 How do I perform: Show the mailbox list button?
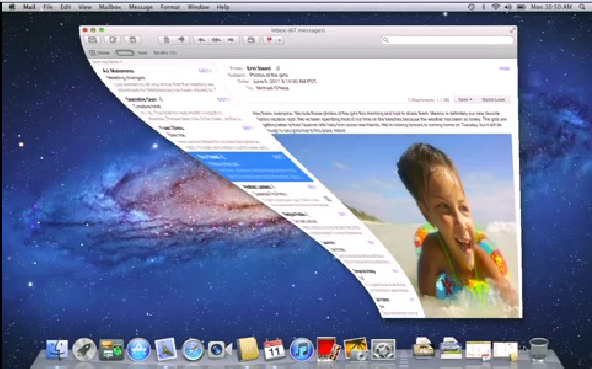pos(100,53)
